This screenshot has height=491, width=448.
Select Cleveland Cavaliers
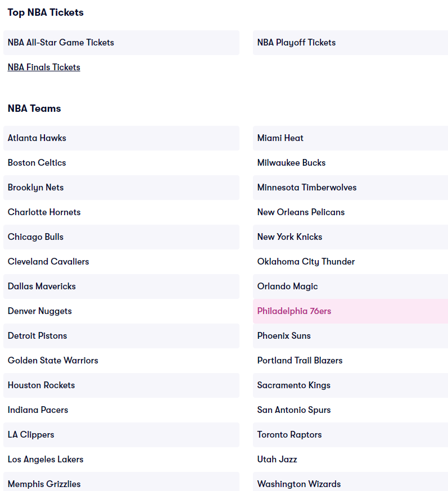coord(121,262)
